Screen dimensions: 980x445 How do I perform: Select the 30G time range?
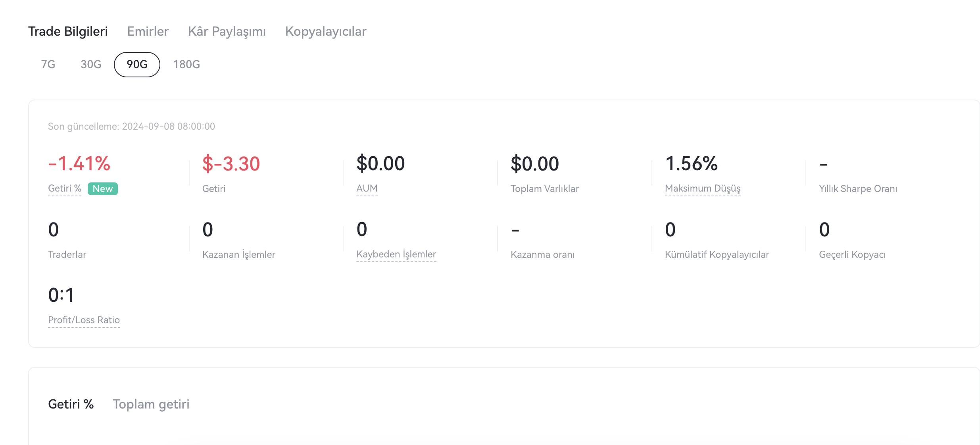point(91,64)
